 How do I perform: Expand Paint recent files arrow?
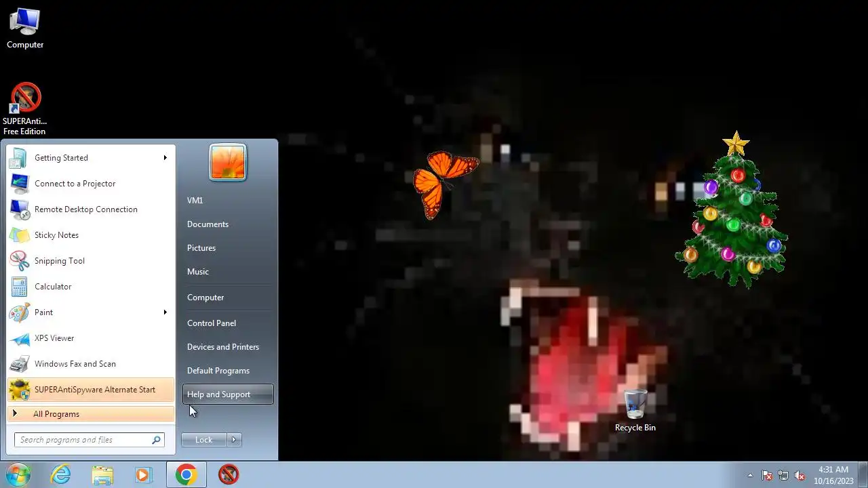pyautogui.click(x=165, y=312)
